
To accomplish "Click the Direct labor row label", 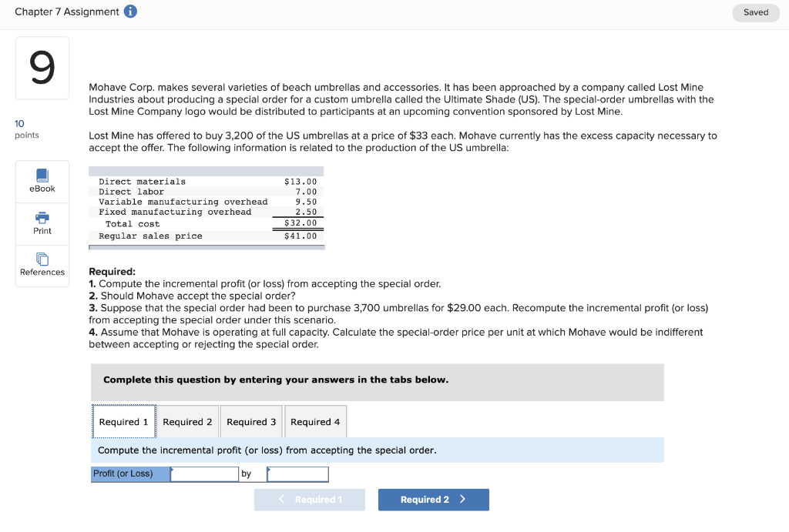I will coord(131,192).
